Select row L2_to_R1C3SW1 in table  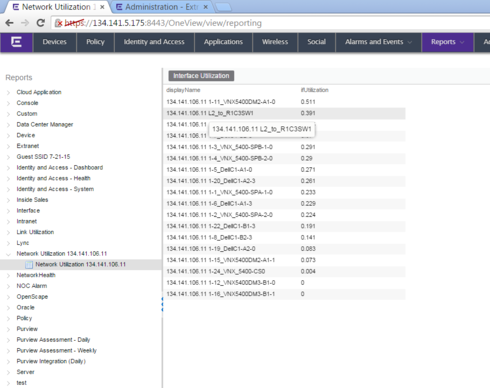(x=285, y=113)
